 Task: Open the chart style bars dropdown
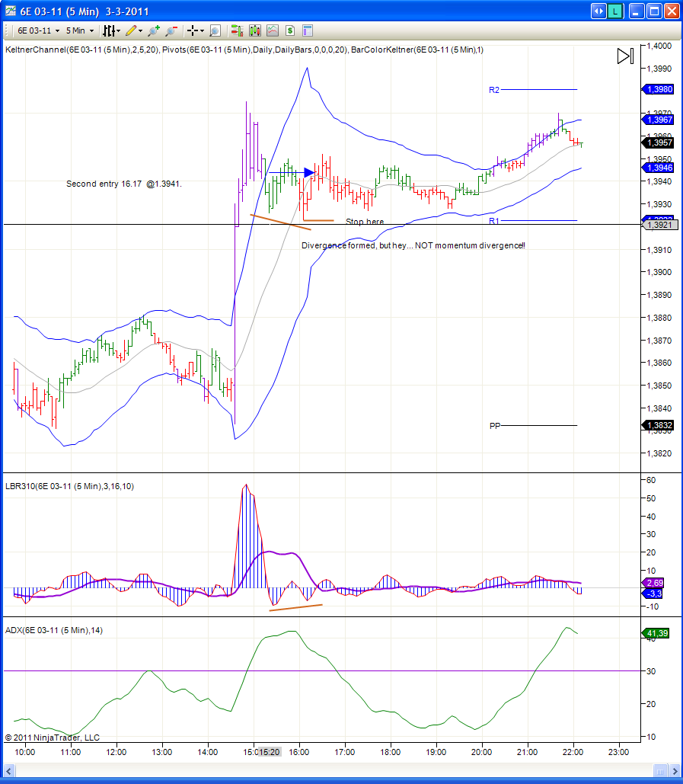(x=111, y=30)
